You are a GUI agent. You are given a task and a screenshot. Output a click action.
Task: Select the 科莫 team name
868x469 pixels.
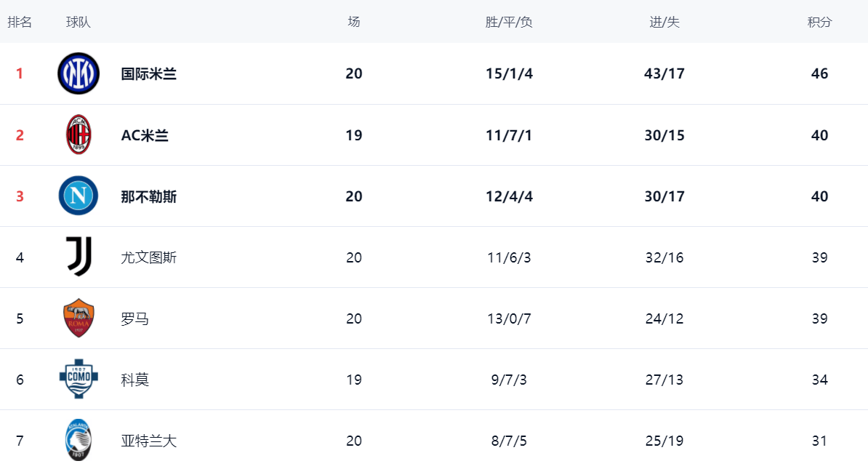click(x=134, y=380)
